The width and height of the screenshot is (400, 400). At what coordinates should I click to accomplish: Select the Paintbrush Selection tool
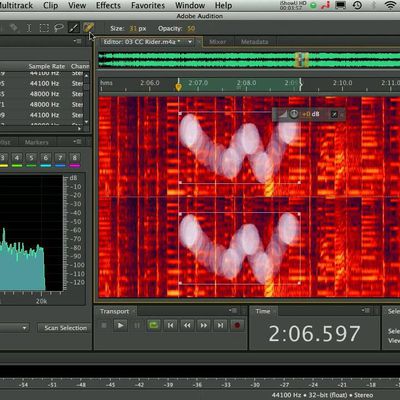tap(74, 28)
